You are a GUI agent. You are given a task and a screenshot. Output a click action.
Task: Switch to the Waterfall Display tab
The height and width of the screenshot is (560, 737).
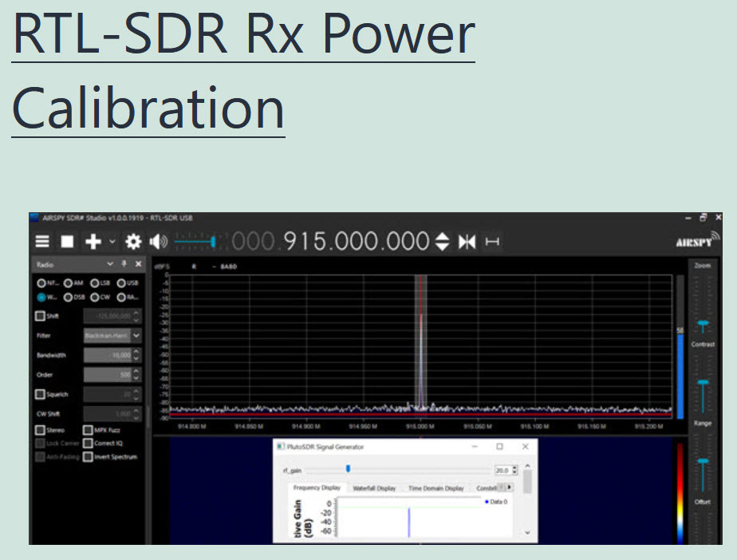pos(374,488)
